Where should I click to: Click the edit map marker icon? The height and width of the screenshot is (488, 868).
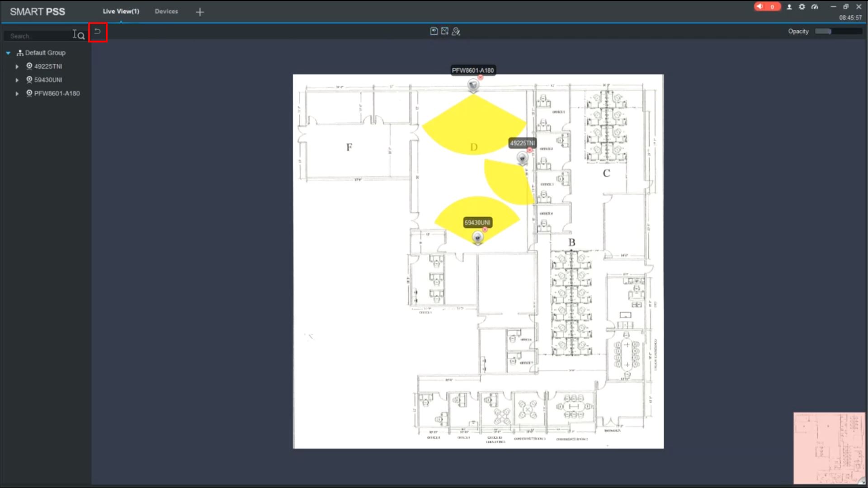pos(456,31)
